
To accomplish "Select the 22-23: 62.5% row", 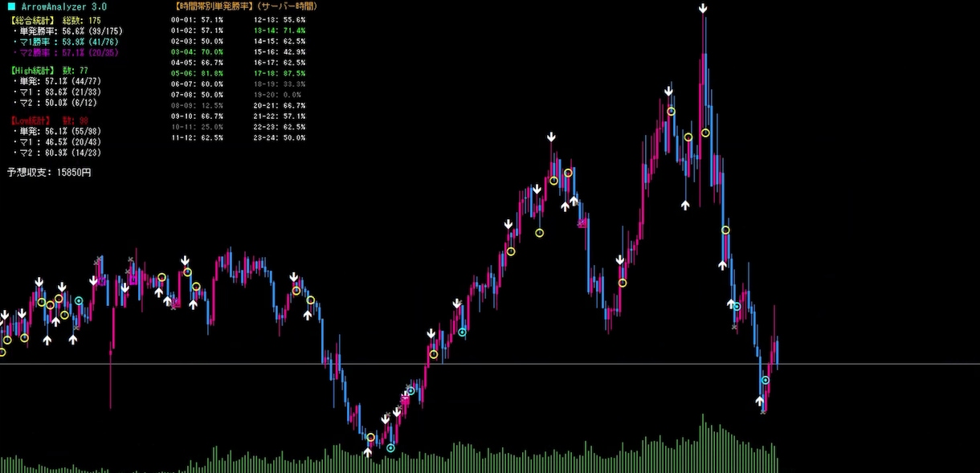I will 280,127.
